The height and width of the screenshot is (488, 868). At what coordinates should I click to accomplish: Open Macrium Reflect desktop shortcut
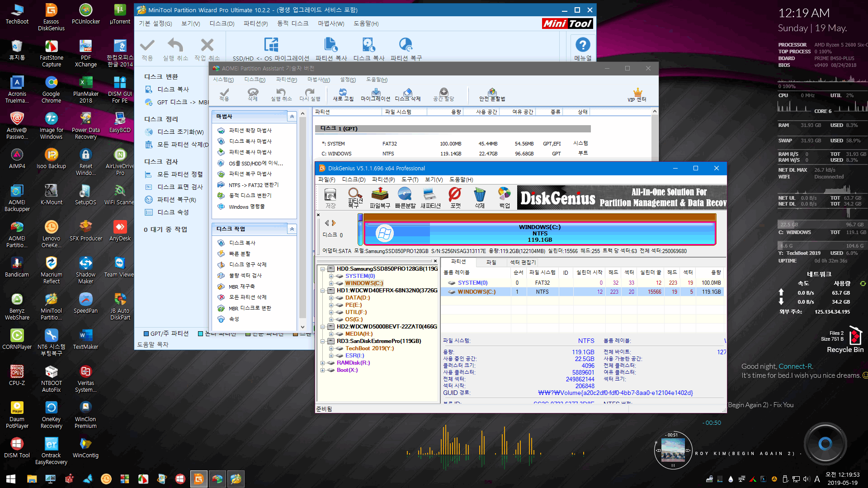coord(51,270)
